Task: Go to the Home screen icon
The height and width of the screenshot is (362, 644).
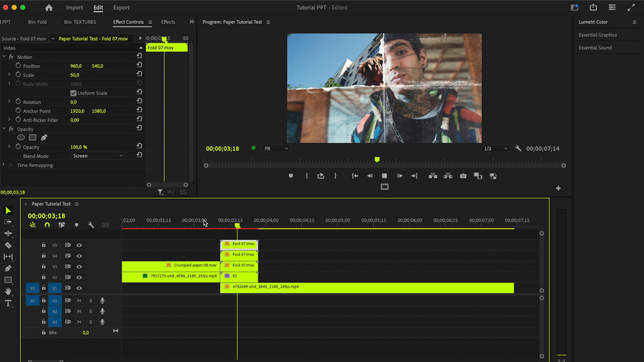Action: 49,8
